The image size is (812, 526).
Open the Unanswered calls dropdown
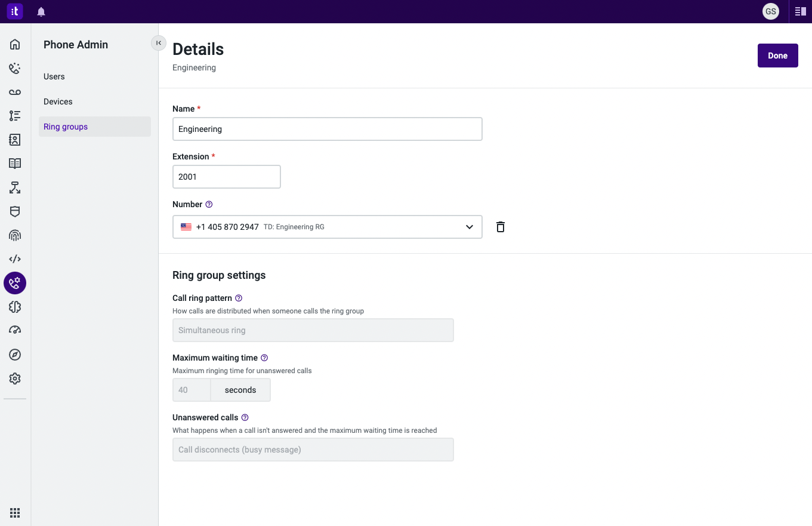[x=313, y=450]
